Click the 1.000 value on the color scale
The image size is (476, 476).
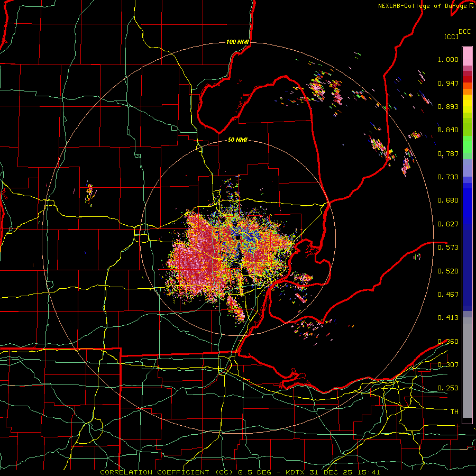coord(448,59)
